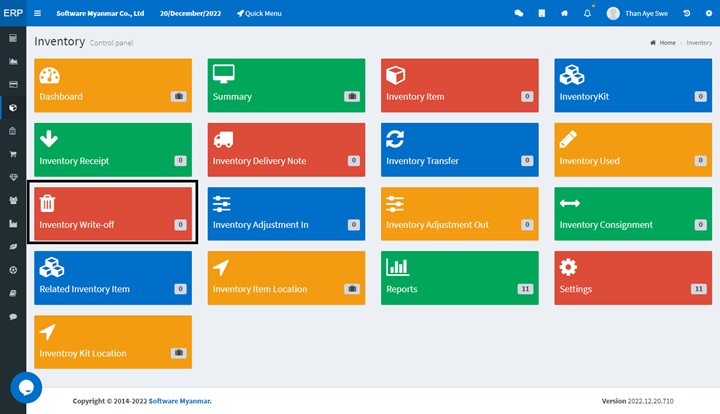Open the Dashboard tile
The image size is (720, 414).
tap(113, 85)
